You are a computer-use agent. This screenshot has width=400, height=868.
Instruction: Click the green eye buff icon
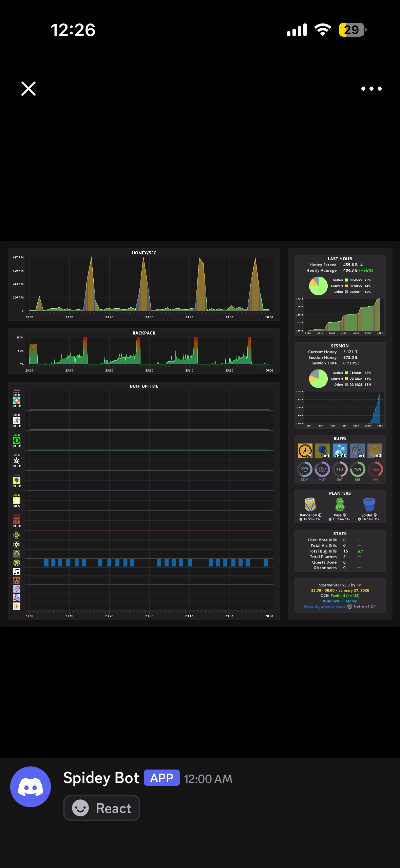(17, 440)
